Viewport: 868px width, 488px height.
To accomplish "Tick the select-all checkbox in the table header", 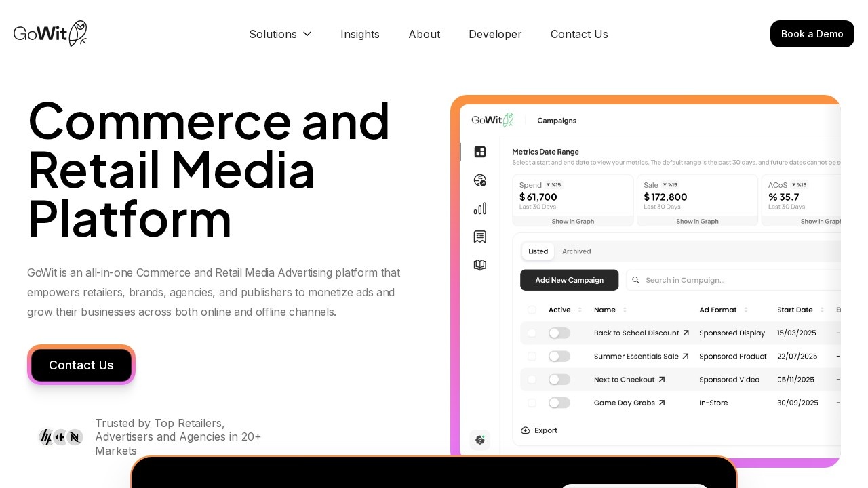I will click(x=532, y=310).
